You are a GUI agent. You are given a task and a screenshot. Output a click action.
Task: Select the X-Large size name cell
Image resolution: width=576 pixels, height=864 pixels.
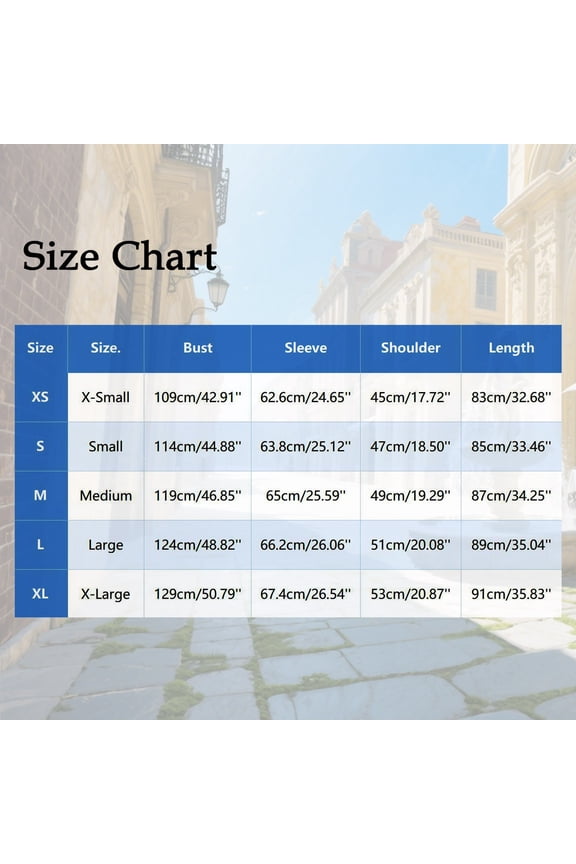click(x=105, y=593)
